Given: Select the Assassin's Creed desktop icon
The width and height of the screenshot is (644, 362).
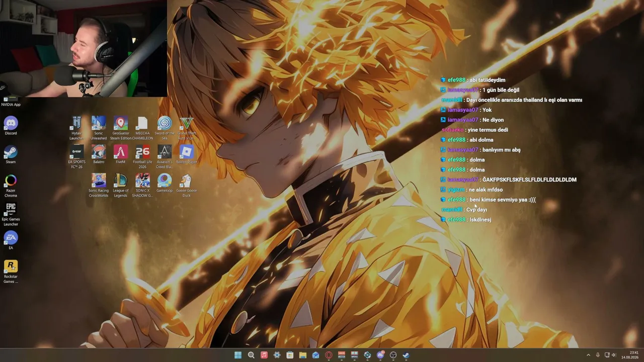Looking at the screenshot, I should [165, 157].
